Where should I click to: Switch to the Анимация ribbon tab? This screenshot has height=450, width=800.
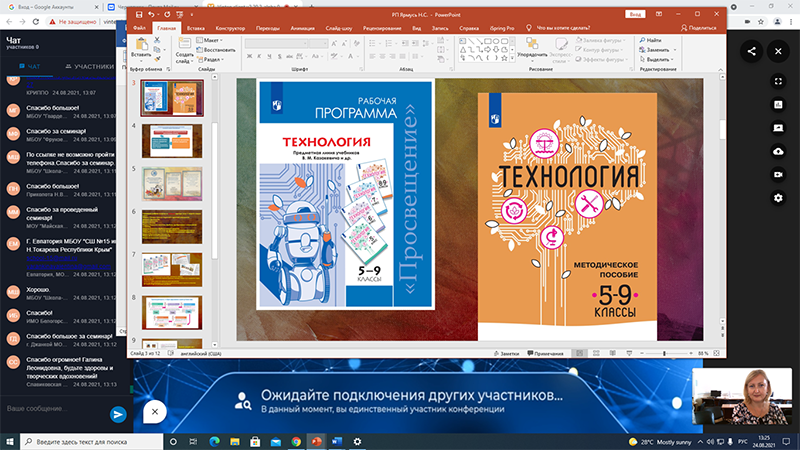[303, 28]
